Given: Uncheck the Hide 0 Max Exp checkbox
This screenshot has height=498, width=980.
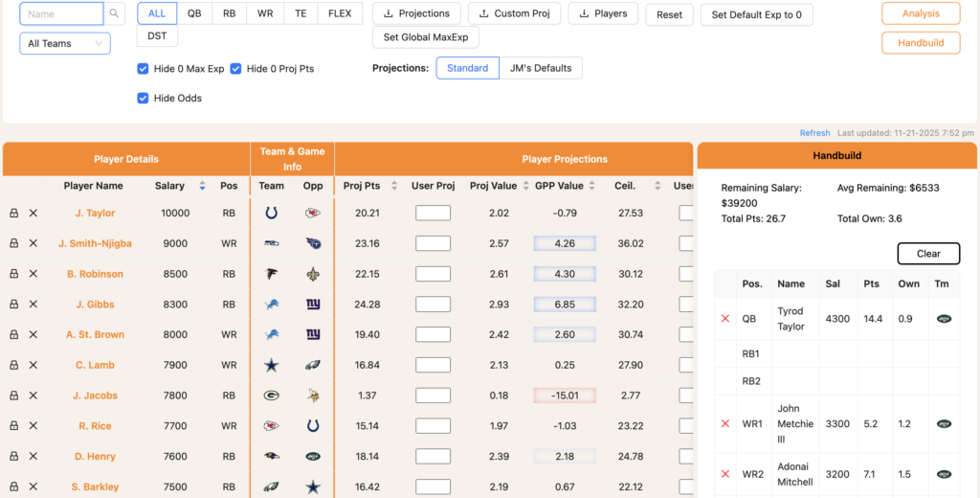Looking at the screenshot, I should (x=143, y=69).
